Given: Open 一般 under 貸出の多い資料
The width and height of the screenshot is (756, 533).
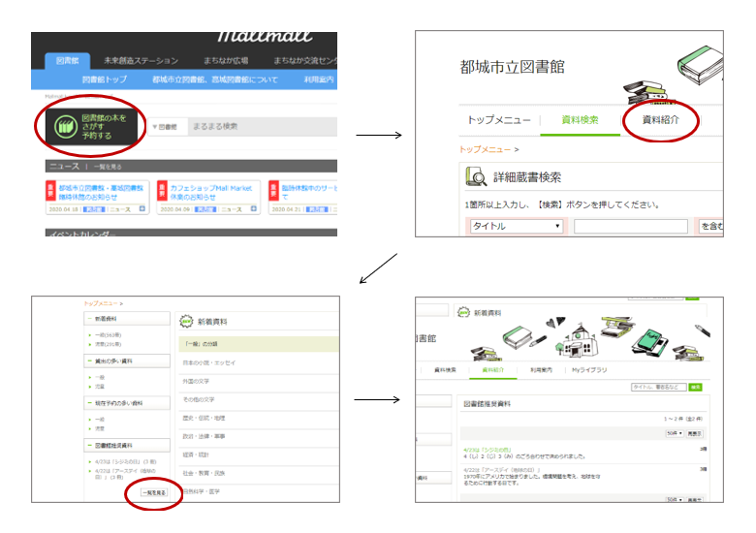Looking at the screenshot, I should pos(100,377).
